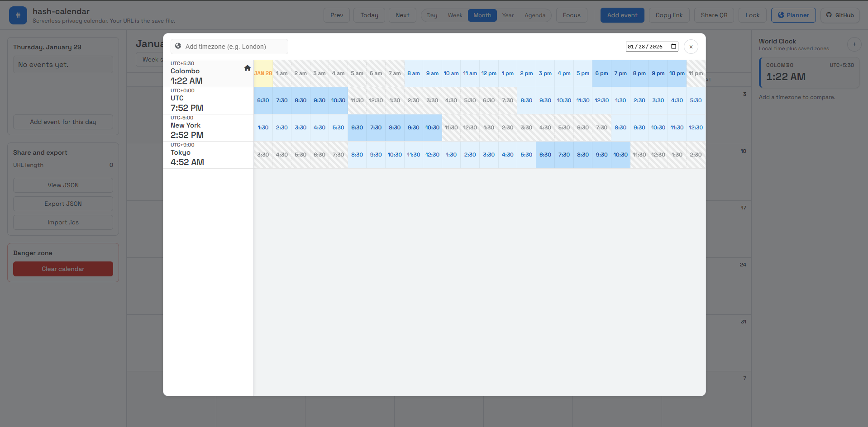Add a World Clock zone with plus
Image resolution: width=868 pixels, height=427 pixels.
click(854, 44)
